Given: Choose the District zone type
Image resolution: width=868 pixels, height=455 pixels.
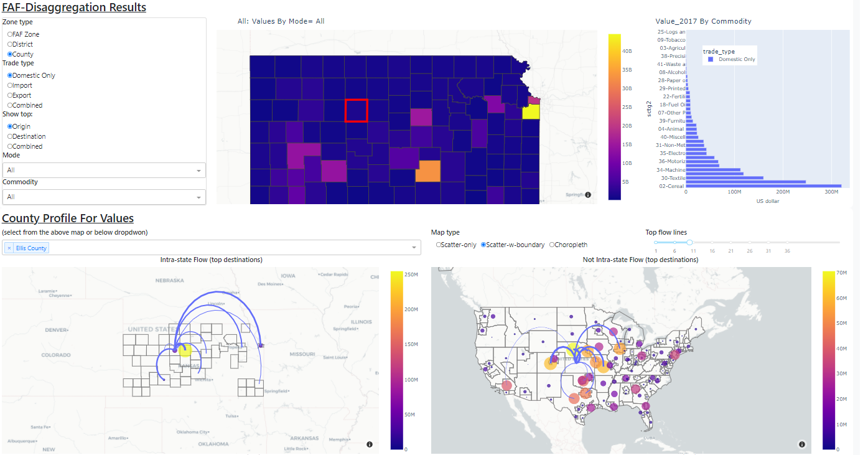Looking at the screenshot, I should tap(10, 44).
